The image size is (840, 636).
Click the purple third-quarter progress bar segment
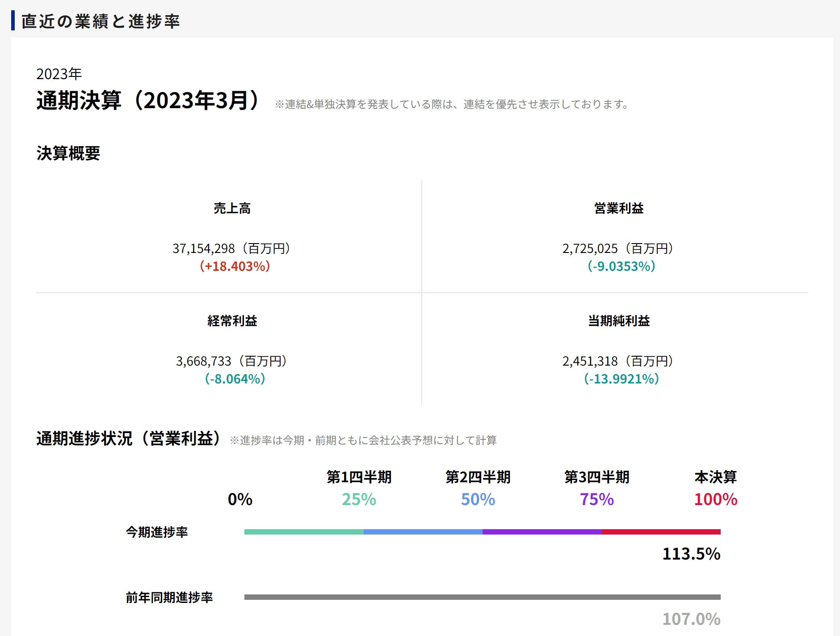[542, 532]
